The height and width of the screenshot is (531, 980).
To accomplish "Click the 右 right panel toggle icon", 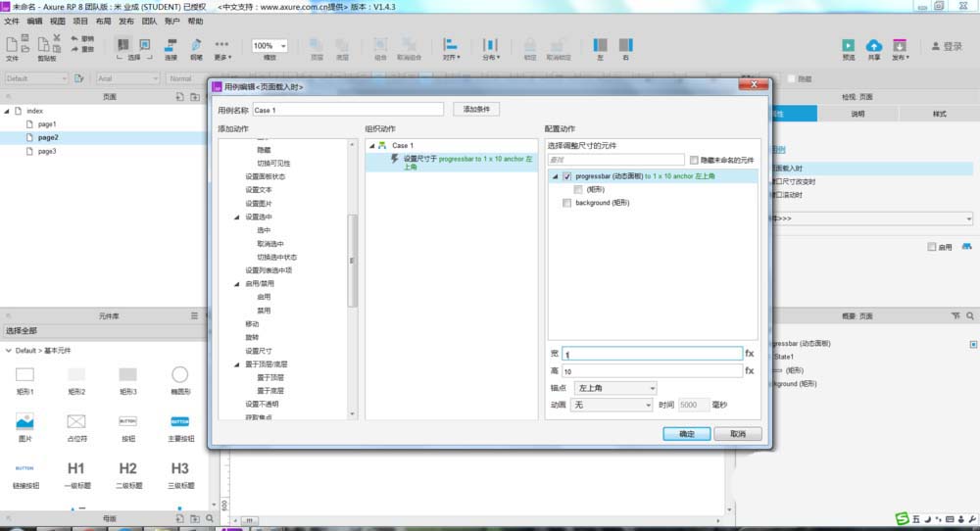I will 625,45.
